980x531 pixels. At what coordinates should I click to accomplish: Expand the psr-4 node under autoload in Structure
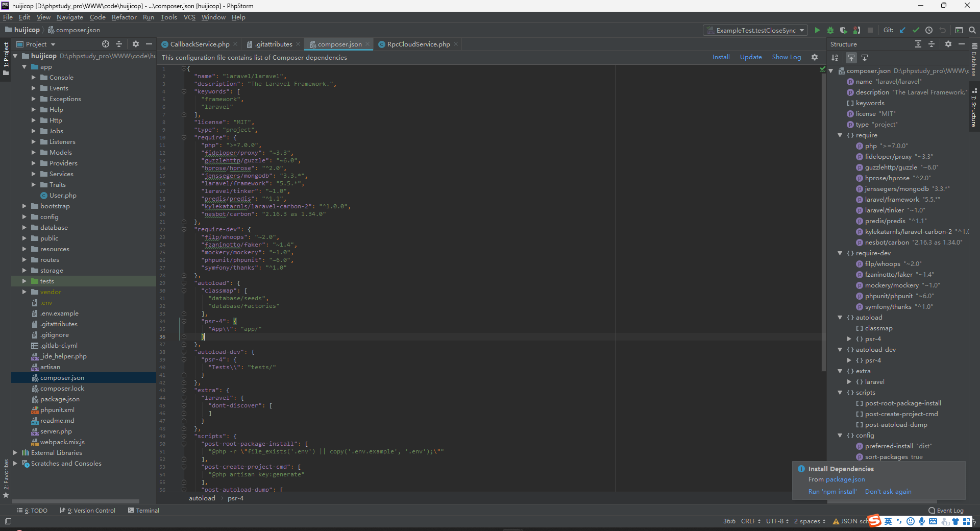tap(849, 339)
